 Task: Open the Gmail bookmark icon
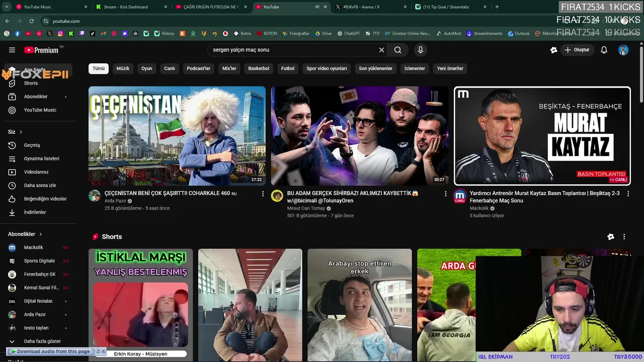click(x=103, y=34)
